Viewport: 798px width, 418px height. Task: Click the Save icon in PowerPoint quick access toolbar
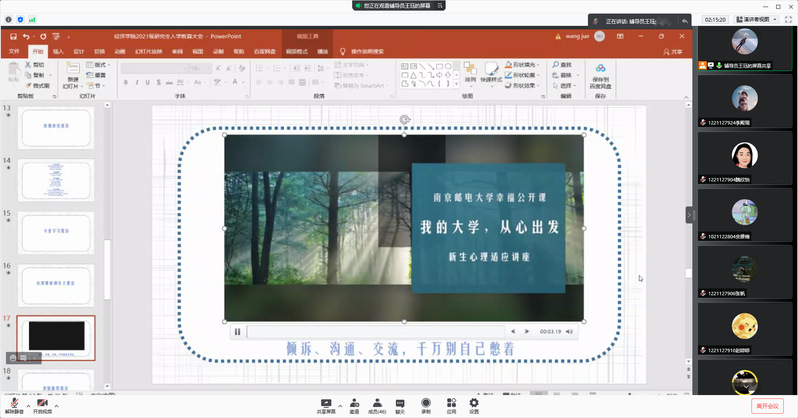tap(11, 36)
